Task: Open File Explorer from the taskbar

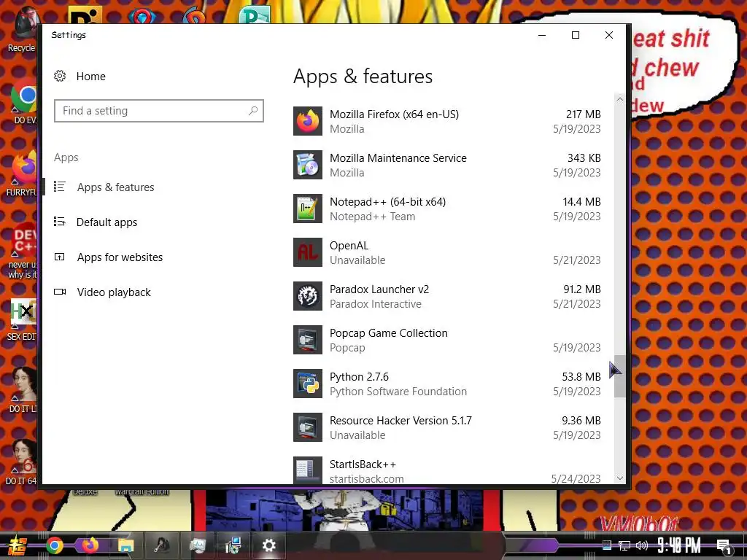Action: [x=125, y=545]
